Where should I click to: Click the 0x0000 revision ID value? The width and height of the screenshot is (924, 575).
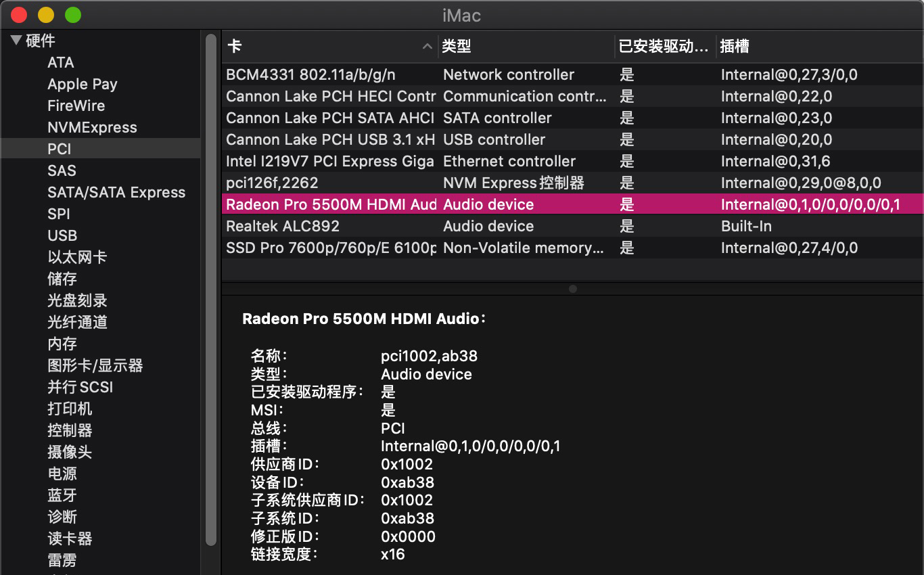(409, 536)
